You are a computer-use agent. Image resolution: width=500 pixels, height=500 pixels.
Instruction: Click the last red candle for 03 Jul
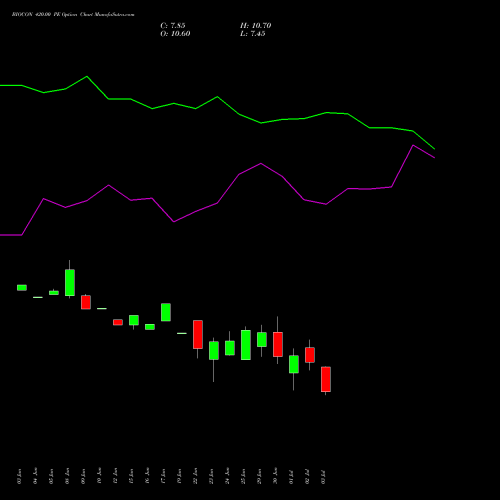click(x=326, y=379)
